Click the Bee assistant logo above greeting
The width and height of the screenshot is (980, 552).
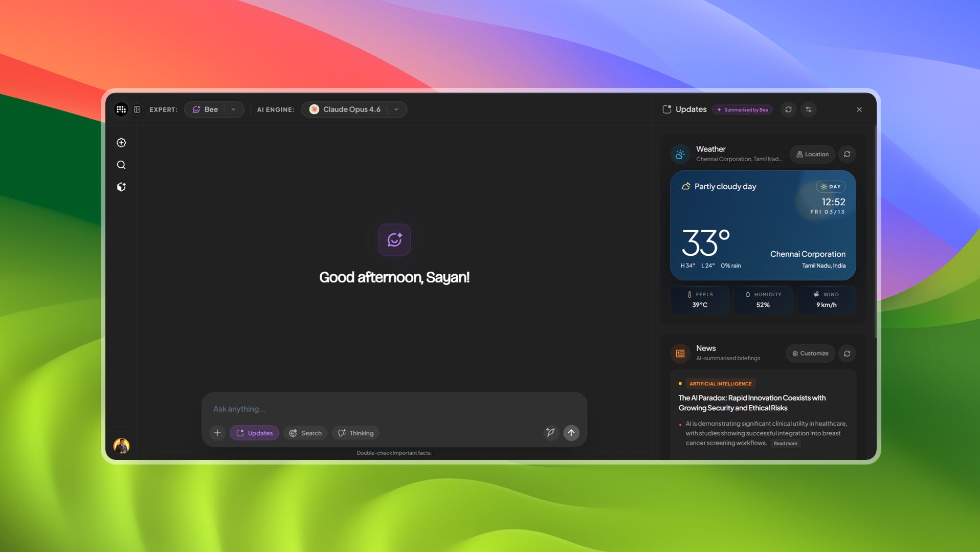(394, 239)
